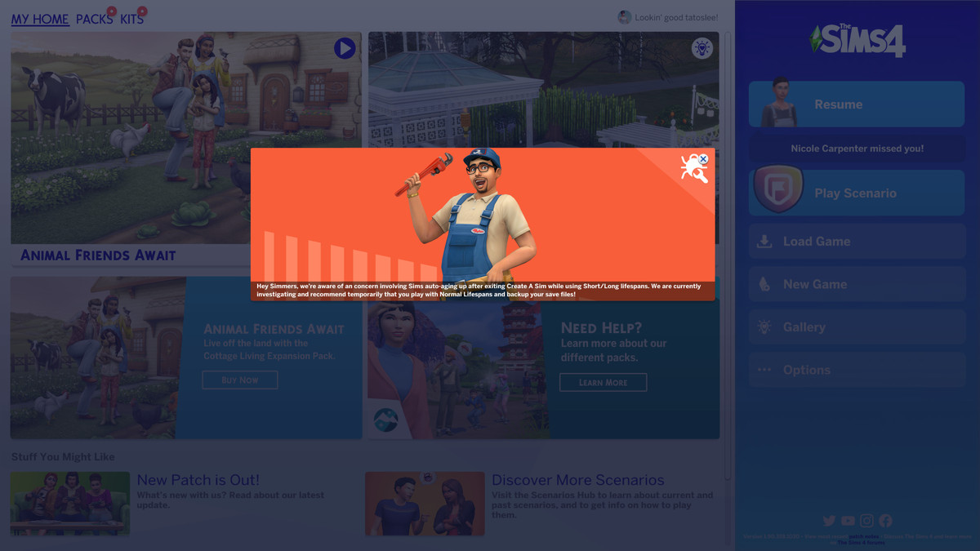This screenshot has width=980, height=551.
Task: Open the YouTube social icon
Action: pos(848,521)
